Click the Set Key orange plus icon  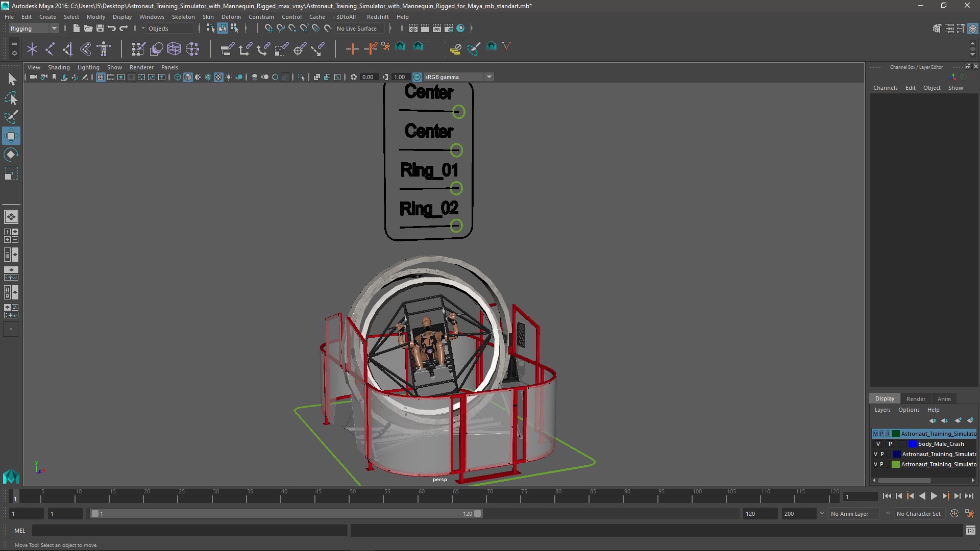click(352, 49)
